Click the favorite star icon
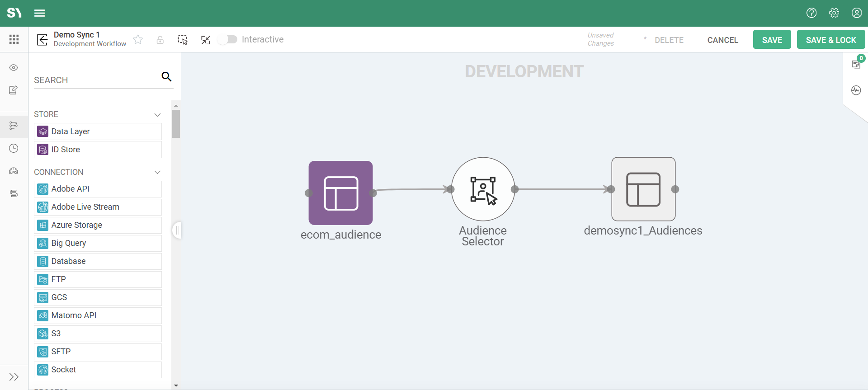868x390 pixels. coord(138,40)
